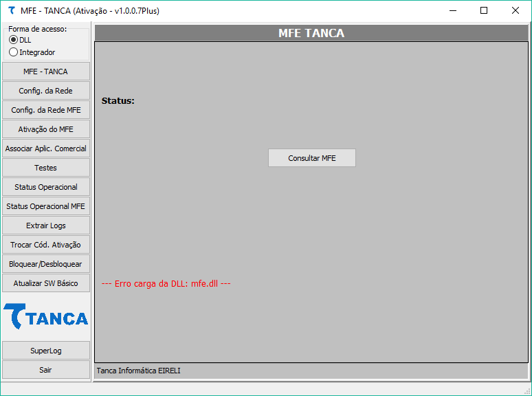The width and height of the screenshot is (532, 396).
Task: Click the Status: label
Action: click(118, 101)
